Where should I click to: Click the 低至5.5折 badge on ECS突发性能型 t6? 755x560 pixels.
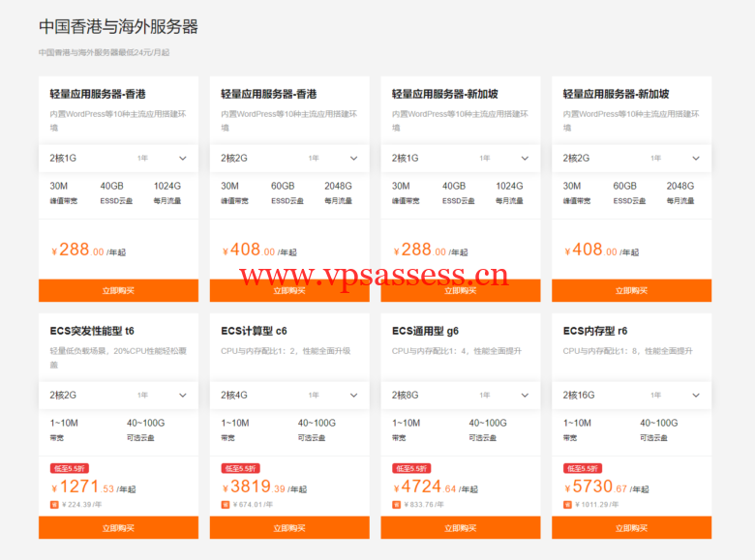[x=68, y=468]
